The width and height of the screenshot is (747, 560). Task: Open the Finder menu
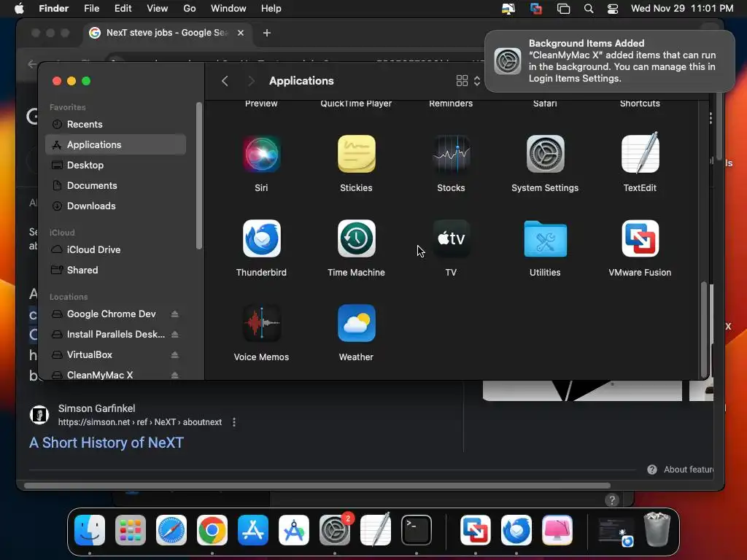53,8
